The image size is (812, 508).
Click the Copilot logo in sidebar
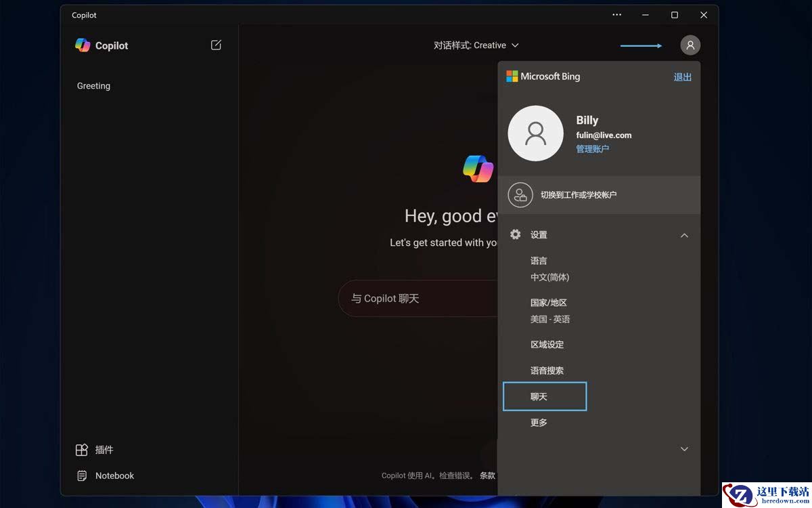83,45
